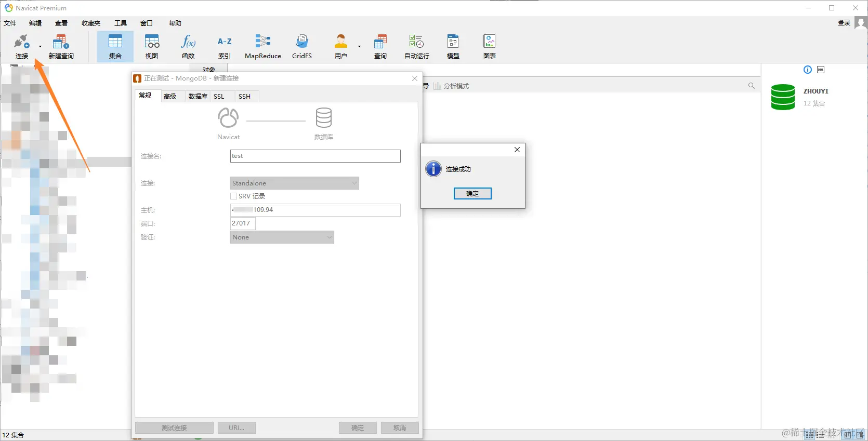Open the 索引 index toolbar icon

pyautogui.click(x=225, y=47)
